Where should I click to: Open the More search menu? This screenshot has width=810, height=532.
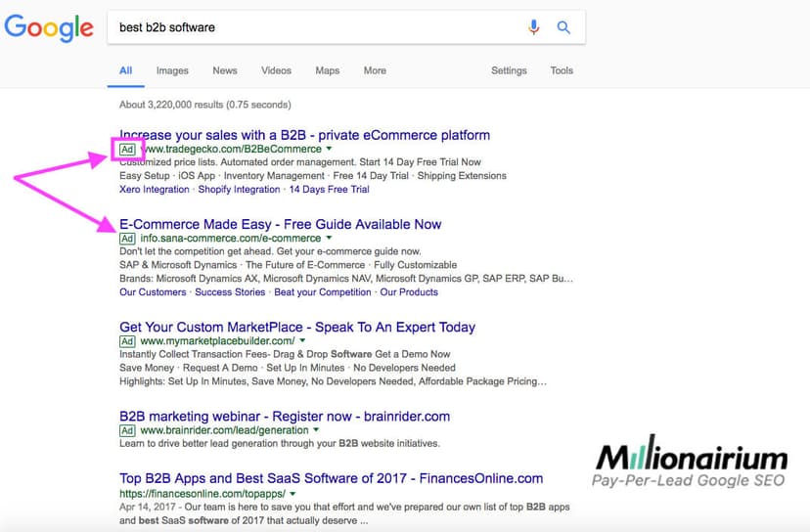point(375,70)
